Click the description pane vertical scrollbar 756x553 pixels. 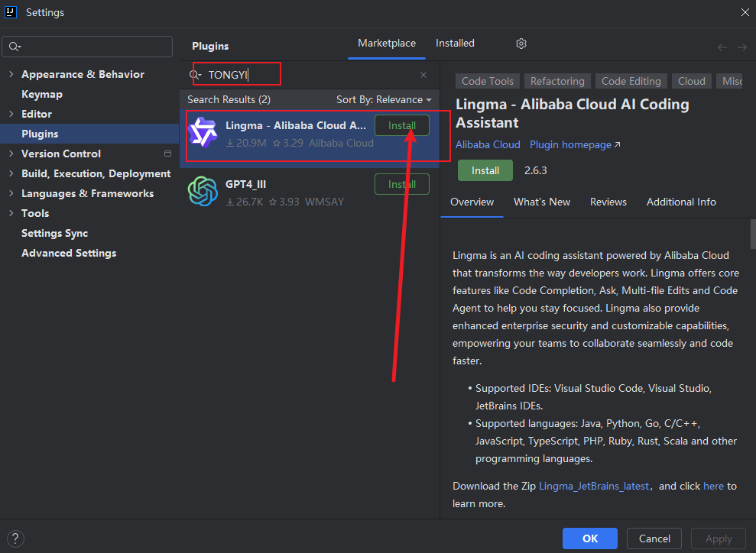(753, 234)
